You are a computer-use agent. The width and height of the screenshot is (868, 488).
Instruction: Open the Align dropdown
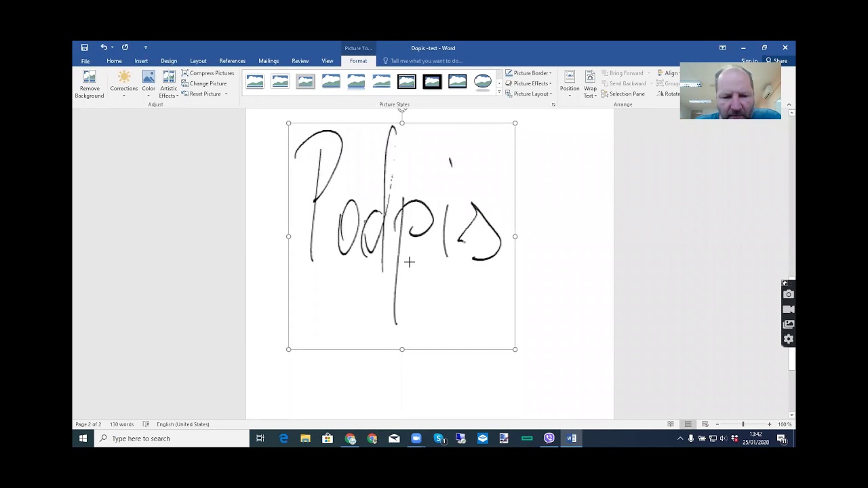pos(668,73)
